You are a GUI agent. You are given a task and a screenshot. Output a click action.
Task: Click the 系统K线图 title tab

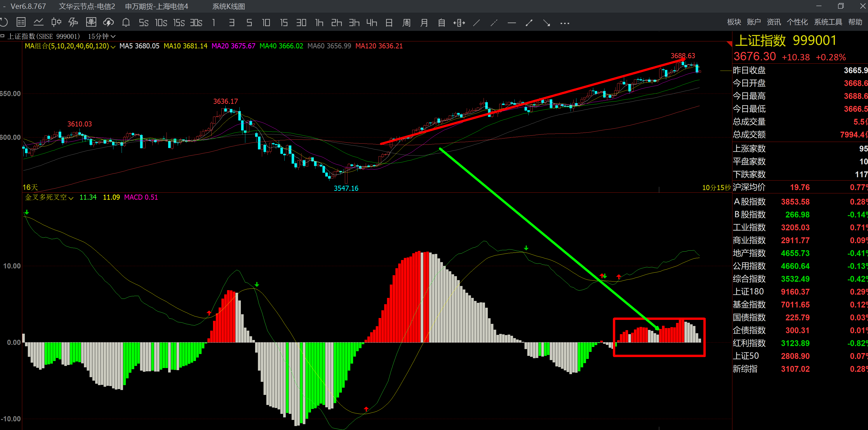228,6
